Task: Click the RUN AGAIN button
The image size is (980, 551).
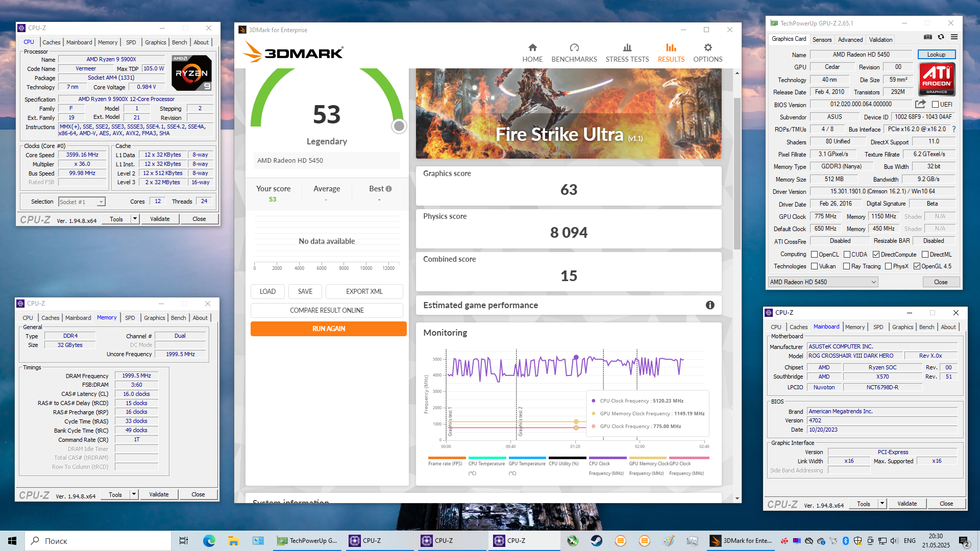Action: 329,329
